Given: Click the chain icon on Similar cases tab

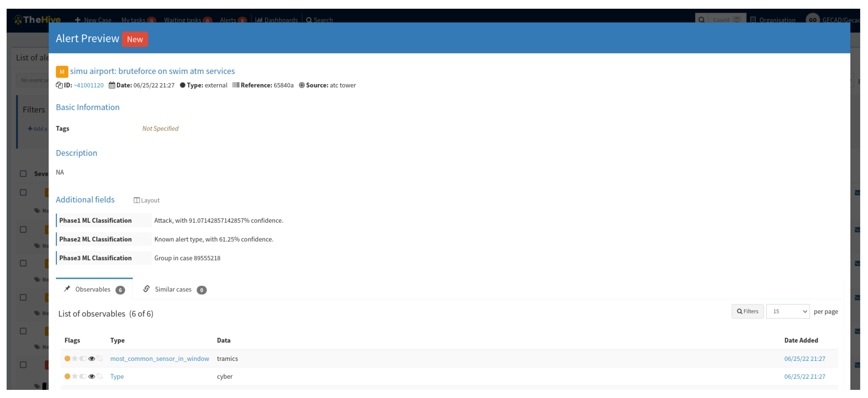Looking at the screenshot, I should (x=146, y=289).
